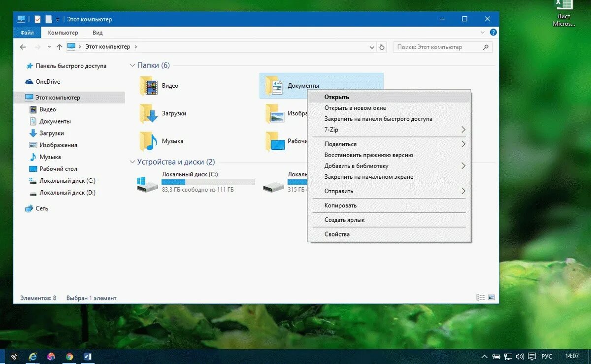This screenshot has height=364, width=591.
Task: Select the Рабочий стол folder in main pane
Action: [x=286, y=141]
